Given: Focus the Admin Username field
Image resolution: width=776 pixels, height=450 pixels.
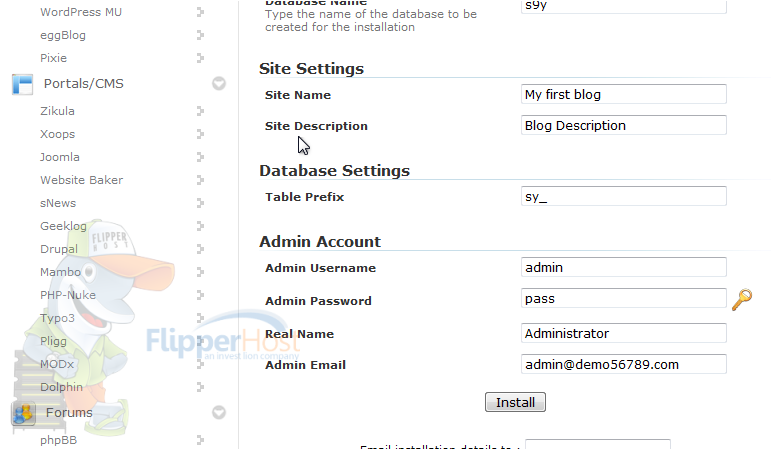Looking at the screenshot, I should 624,267.
